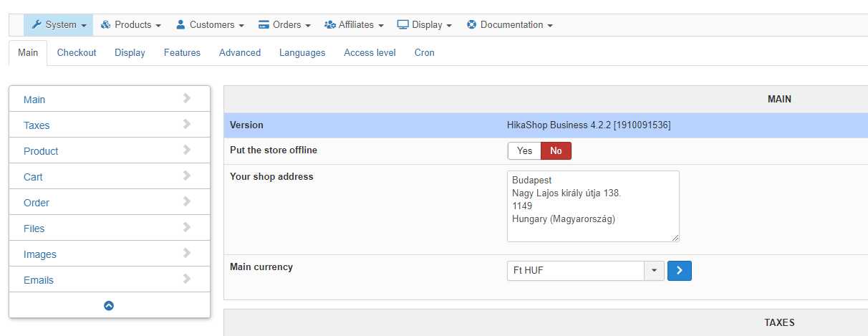Click the lifebuoy icon beside Documentation
The width and height of the screenshot is (868, 336).
pos(471,24)
